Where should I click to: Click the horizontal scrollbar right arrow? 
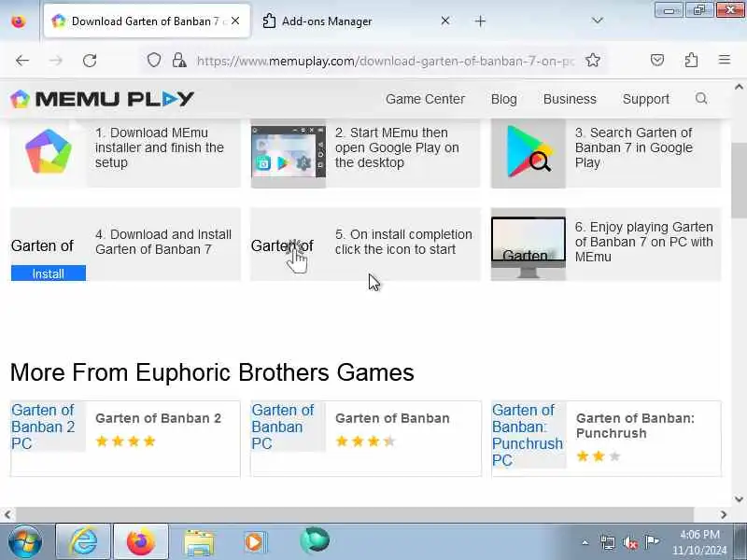coord(724,515)
